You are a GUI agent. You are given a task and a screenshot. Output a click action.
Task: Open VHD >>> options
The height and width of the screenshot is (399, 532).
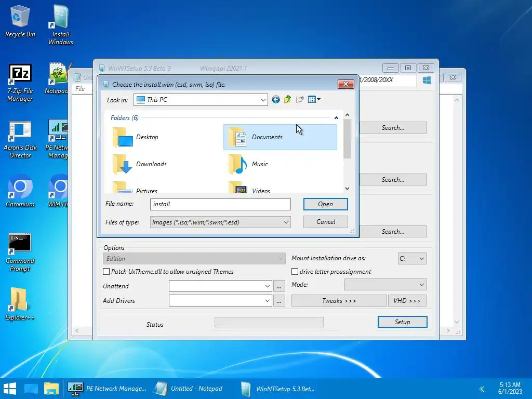[x=407, y=301]
